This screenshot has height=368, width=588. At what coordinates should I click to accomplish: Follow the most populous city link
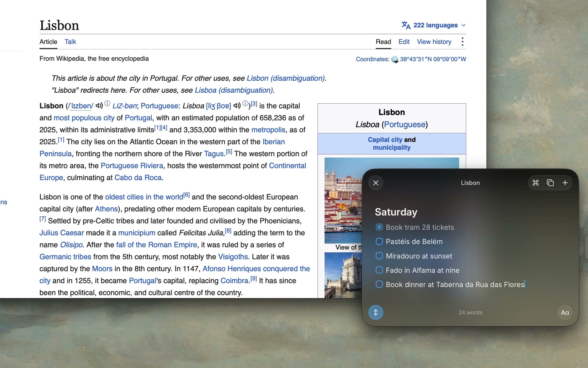[84, 118]
